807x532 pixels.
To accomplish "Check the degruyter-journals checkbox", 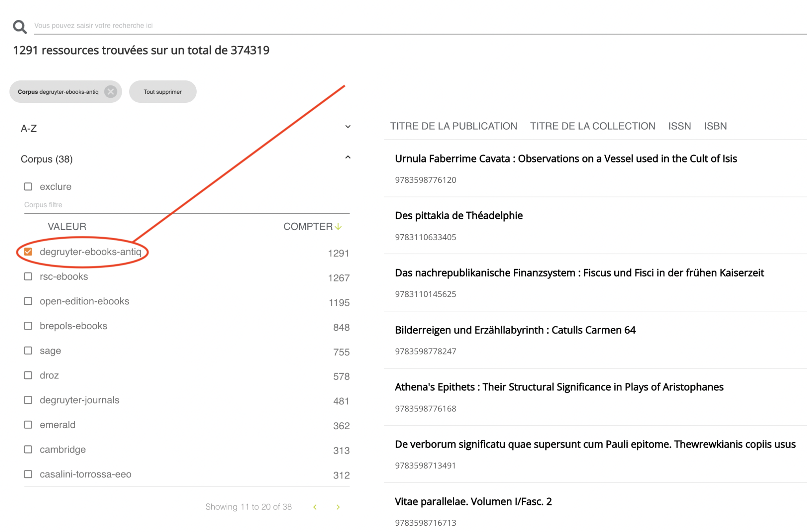I will tap(28, 400).
